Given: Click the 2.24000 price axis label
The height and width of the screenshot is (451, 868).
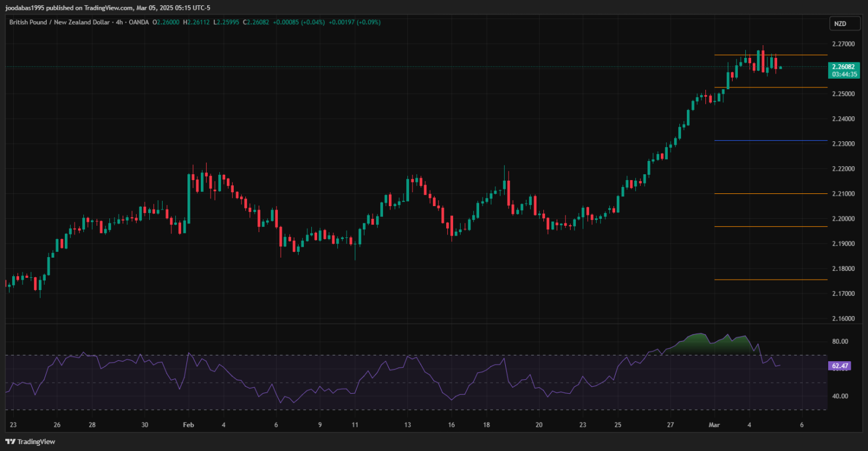Looking at the screenshot, I should click(x=844, y=119).
